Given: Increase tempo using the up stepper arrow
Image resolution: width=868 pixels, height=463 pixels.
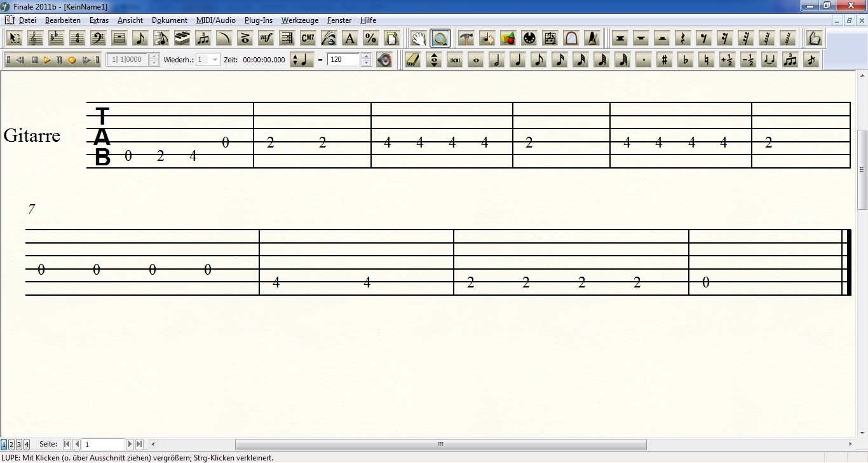Looking at the screenshot, I should pyautogui.click(x=366, y=57).
